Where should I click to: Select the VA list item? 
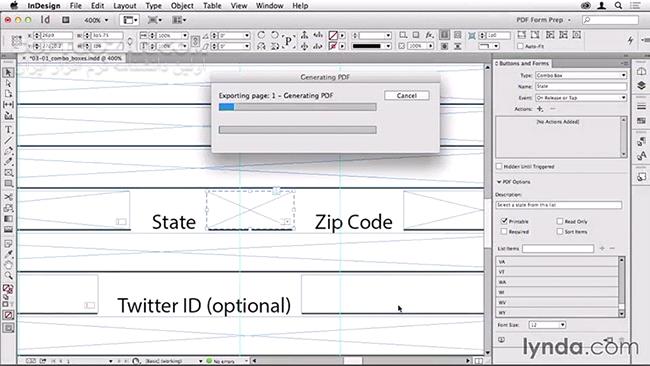point(557,262)
